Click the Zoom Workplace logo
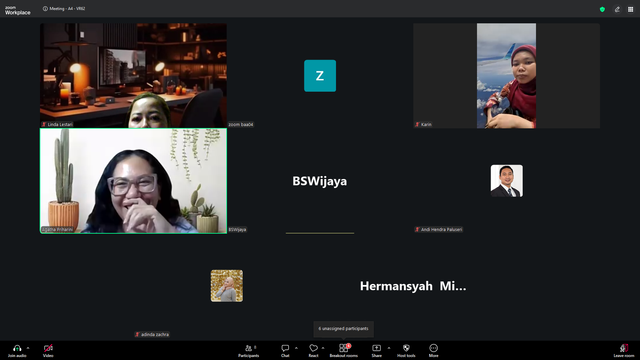The width and height of the screenshot is (640, 360). pos(17,11)
